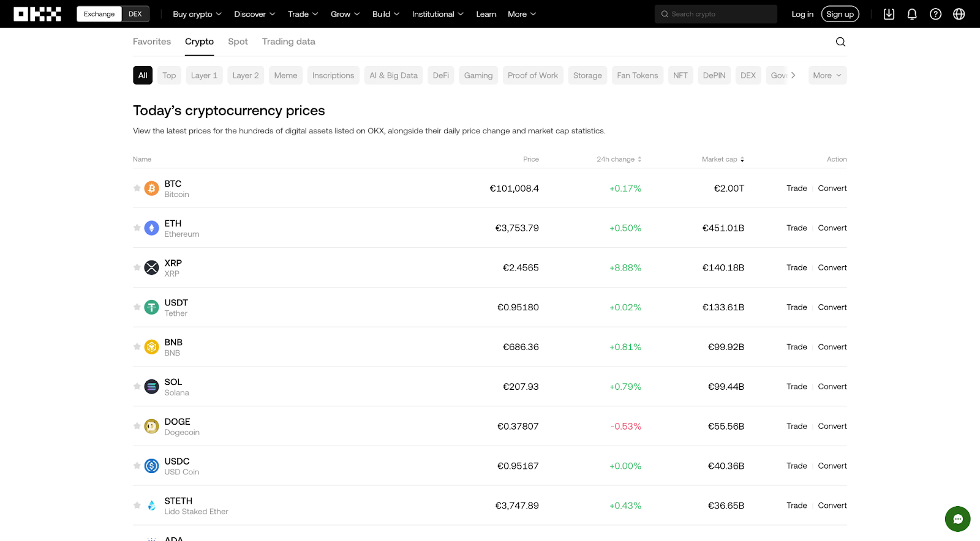Click Convert in the XRP row
980x541 pixels.
tap(832, 267)
